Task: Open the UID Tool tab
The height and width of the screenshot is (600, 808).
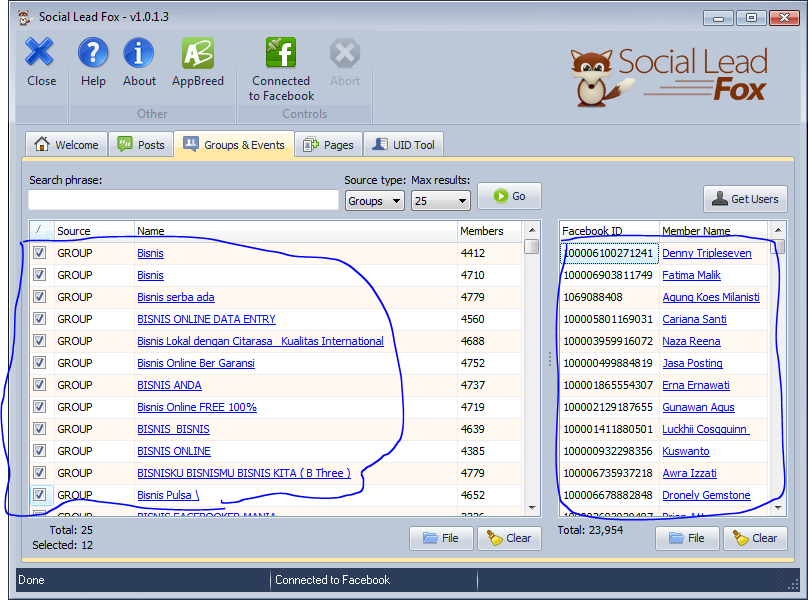Action: pyautogui.click(x=403, y=145)
